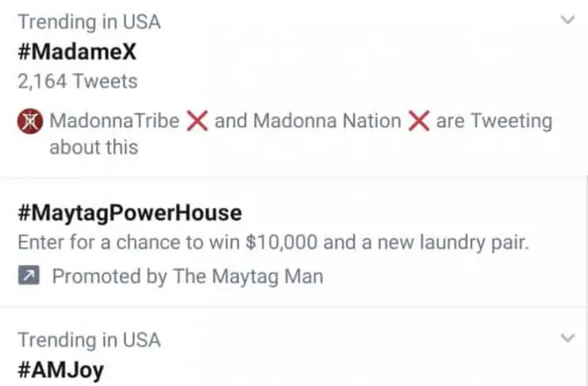Click the 'about this' text line
This screenshot has width=588, height=386.
pos(94,148)
